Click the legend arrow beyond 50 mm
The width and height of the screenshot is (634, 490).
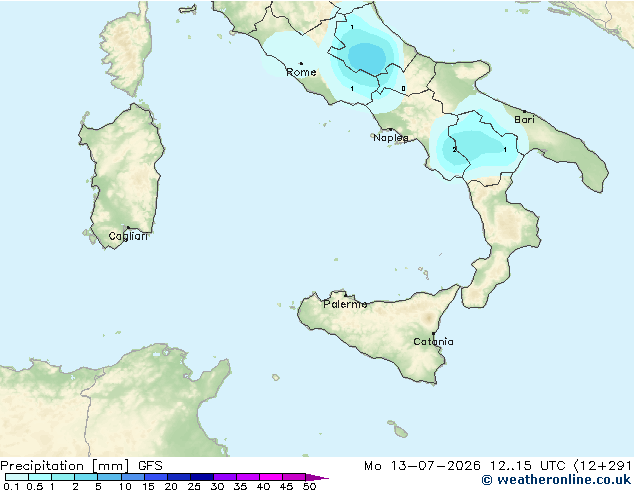coord(317,477)
